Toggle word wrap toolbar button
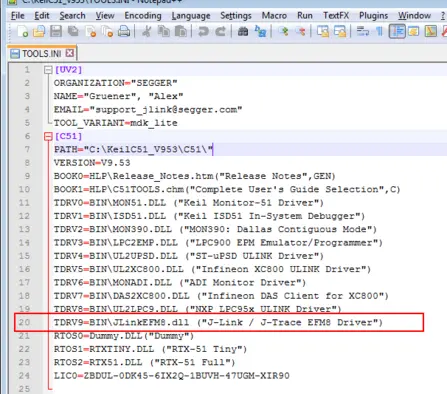The height and width of the screenshot is (394, 447). [363, 32]
